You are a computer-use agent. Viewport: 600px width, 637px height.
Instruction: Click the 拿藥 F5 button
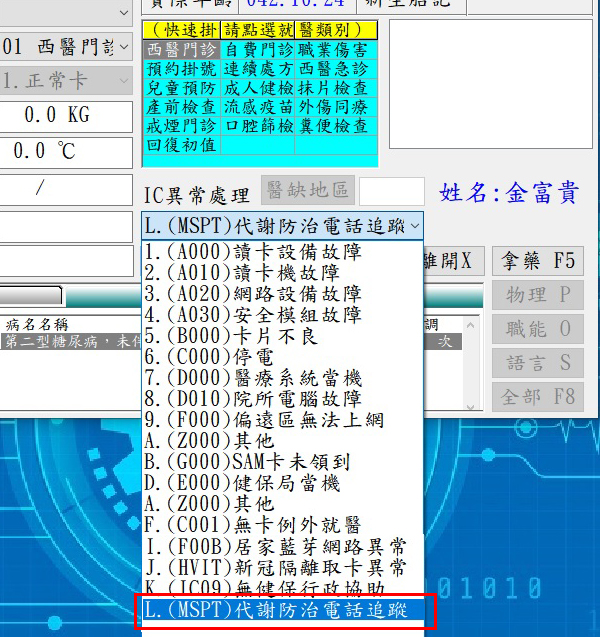(x=537, y=262)
